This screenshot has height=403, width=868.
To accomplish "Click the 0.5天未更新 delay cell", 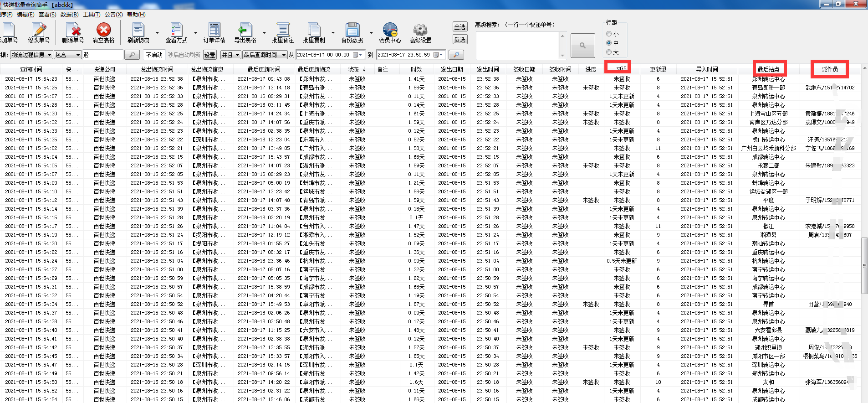I will [622, 261].
